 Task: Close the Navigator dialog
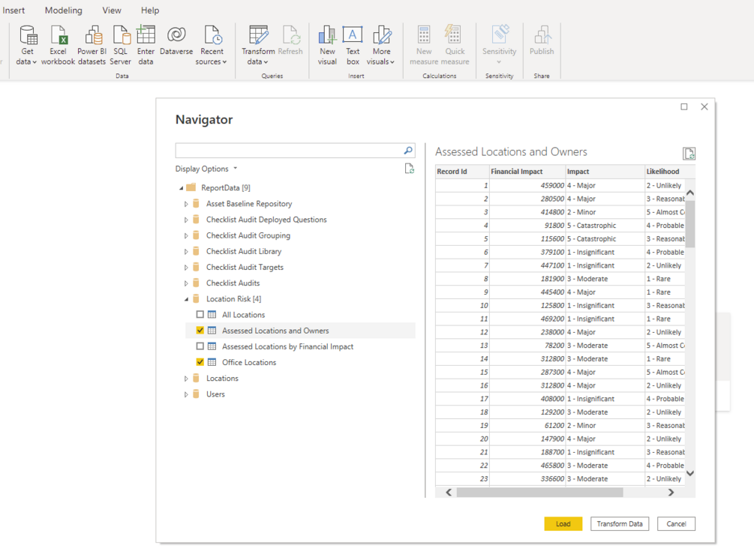[704, 106]
